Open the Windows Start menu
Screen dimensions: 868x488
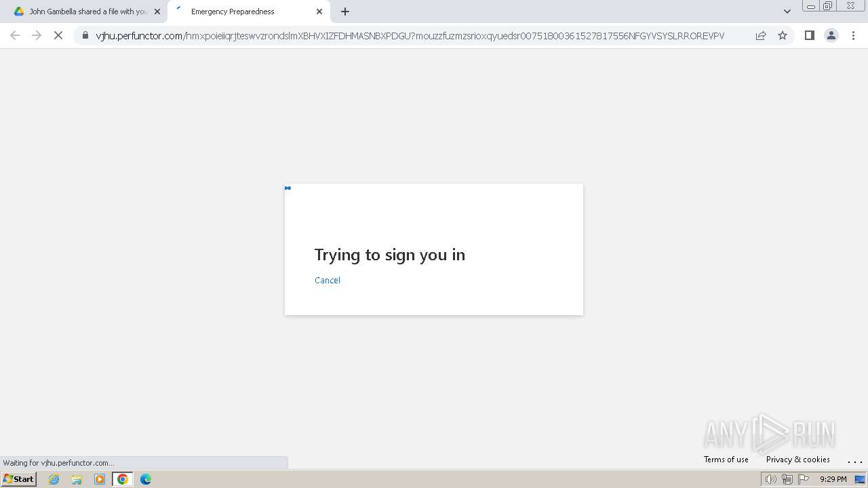click(x=19, y=479)
